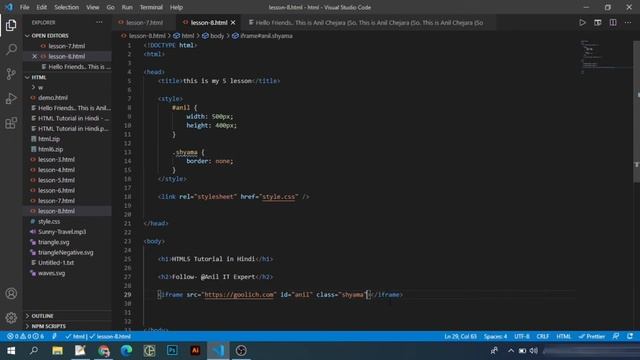Viewport: 640px width, 360px height.
Task: Open OBS Studio from taskbar
Action: click(241, 351)
